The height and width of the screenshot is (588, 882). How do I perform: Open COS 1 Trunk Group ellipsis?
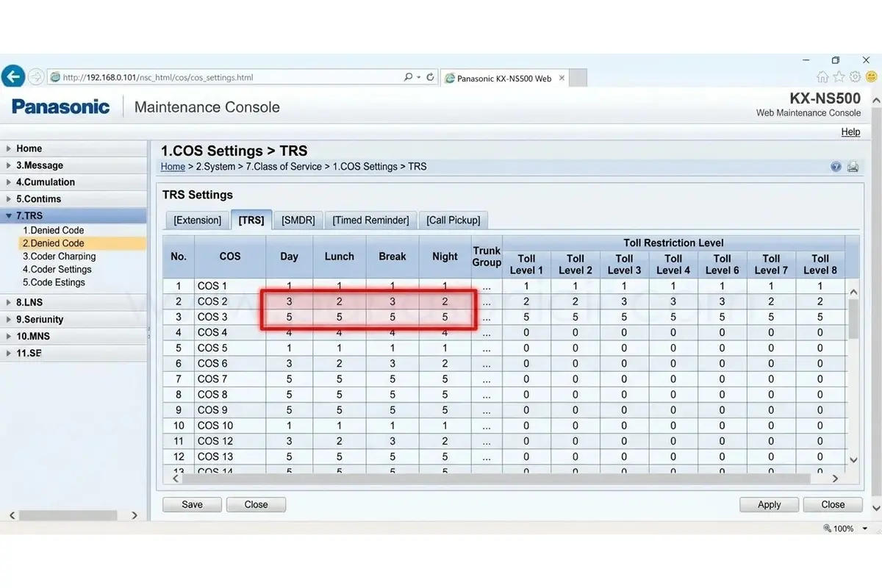[487, 286]
